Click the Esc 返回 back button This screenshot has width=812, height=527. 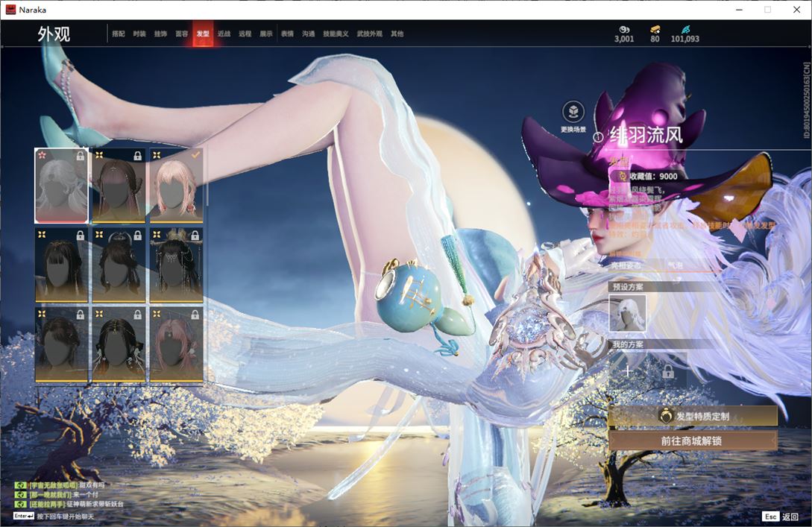coord(781,517)
